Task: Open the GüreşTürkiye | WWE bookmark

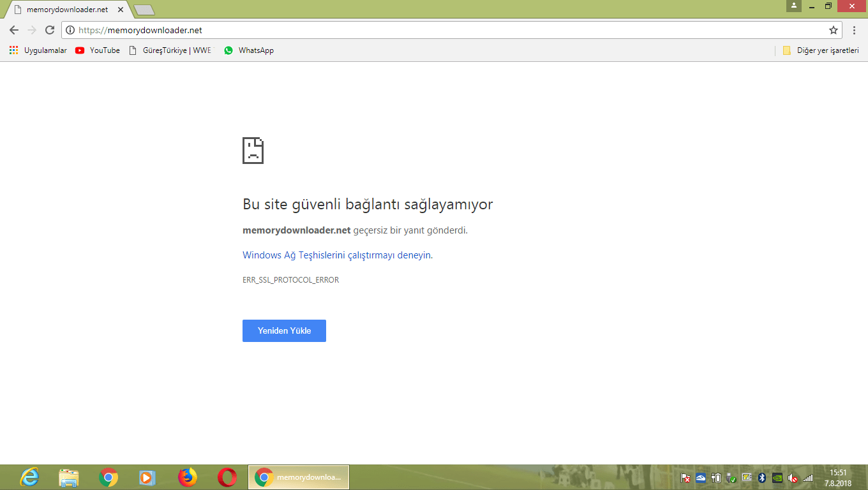Action: click(x=170, y=50)
